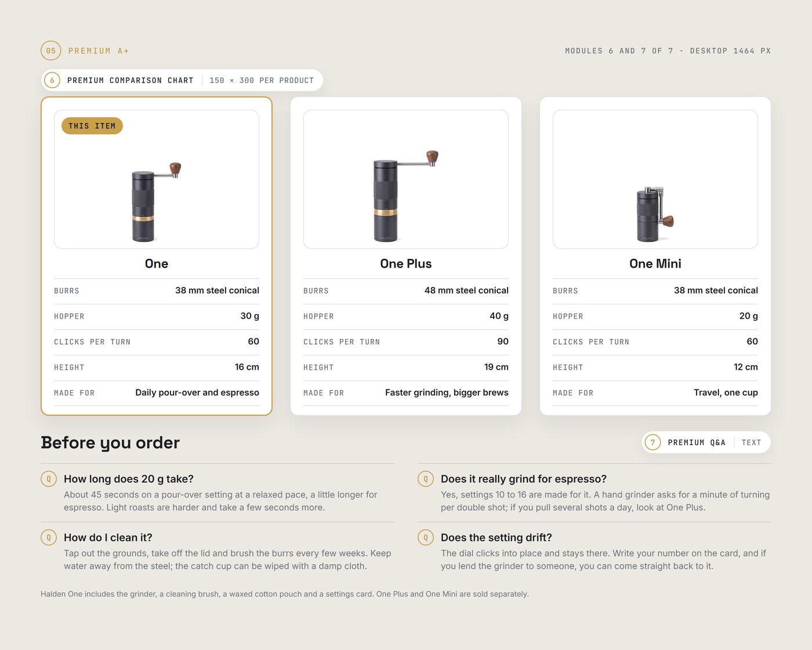Click the circled 6 module number icon
The height and width of the screenshot is (650, 812).
point(52,80)
